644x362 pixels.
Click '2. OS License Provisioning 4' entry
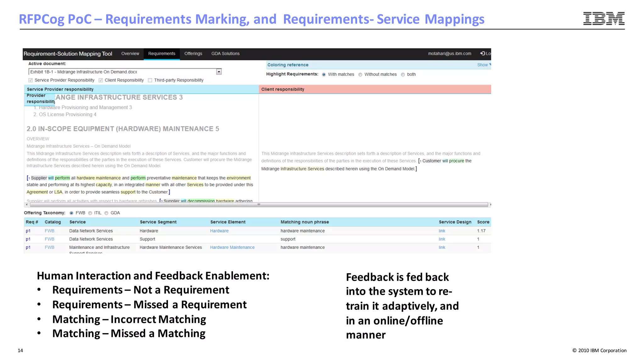(65, 114)
